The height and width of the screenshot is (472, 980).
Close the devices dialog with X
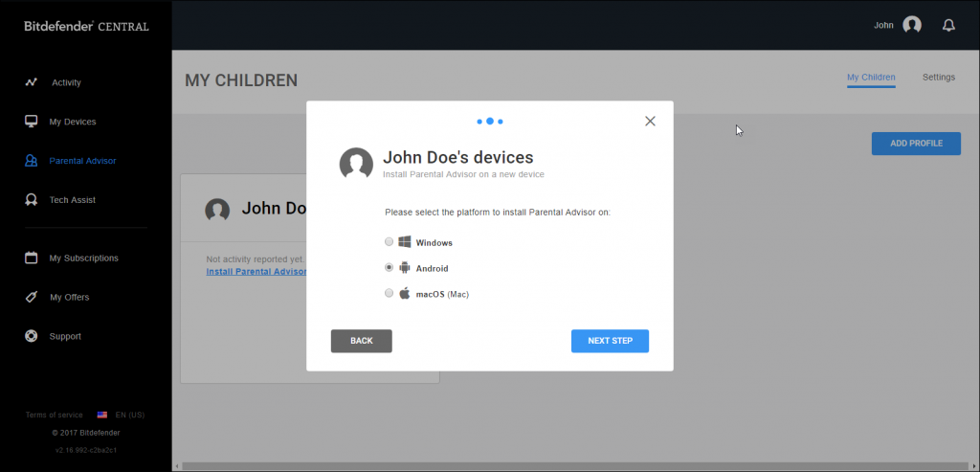click(650, 122)
